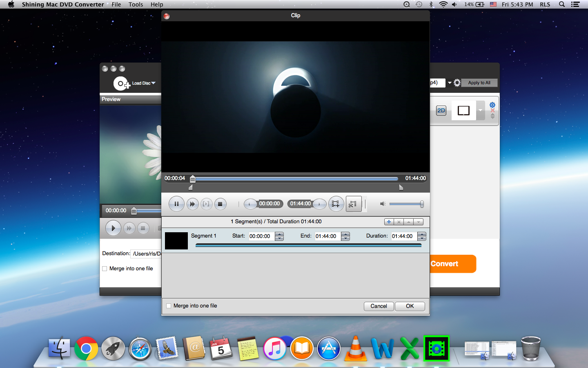Click the playhead handle on the Clip timeline
The width and height of the screenshot is (588, 368).
click(x=193, y=179)
